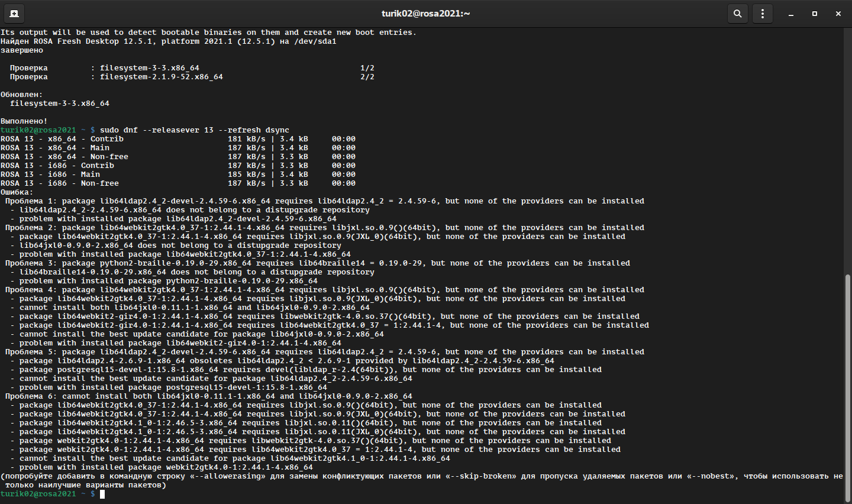Viewport: 852px width, 504px height.
Task: Click the "lib64braille14-0.19.0-29.x86_64 does not belong" line
Action: point(192,272)
